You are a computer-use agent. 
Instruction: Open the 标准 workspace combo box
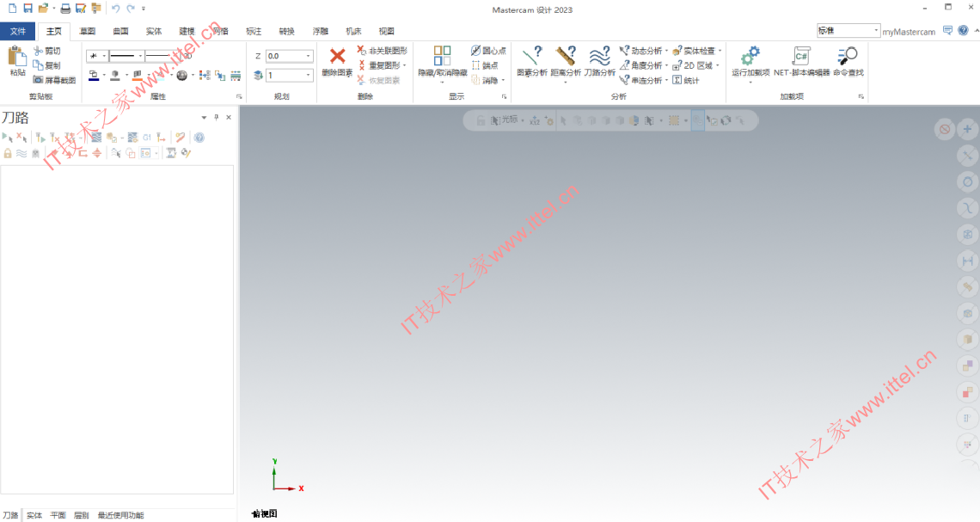click(x=848, y=30)
